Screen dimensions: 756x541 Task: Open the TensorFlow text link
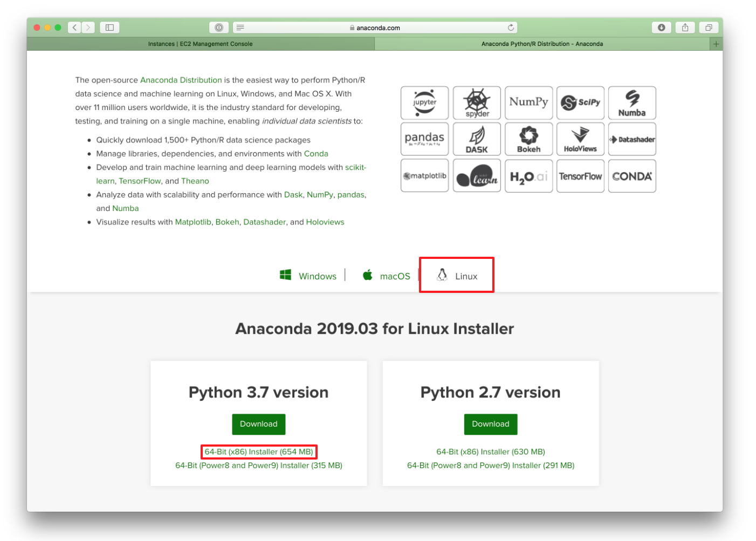(140, 181)
